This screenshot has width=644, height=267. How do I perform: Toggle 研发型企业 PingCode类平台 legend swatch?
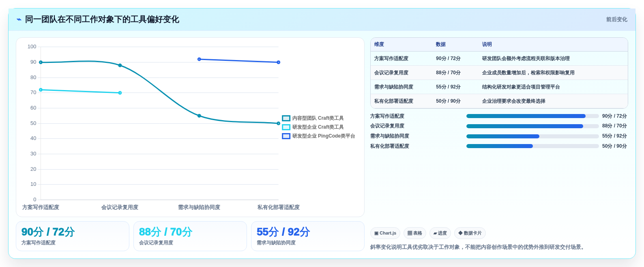286,136
